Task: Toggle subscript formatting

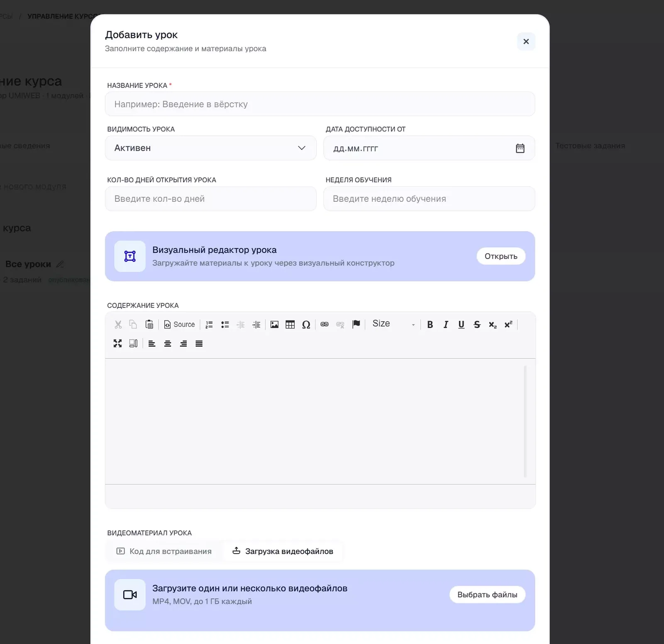Action: tap(493, 325)
